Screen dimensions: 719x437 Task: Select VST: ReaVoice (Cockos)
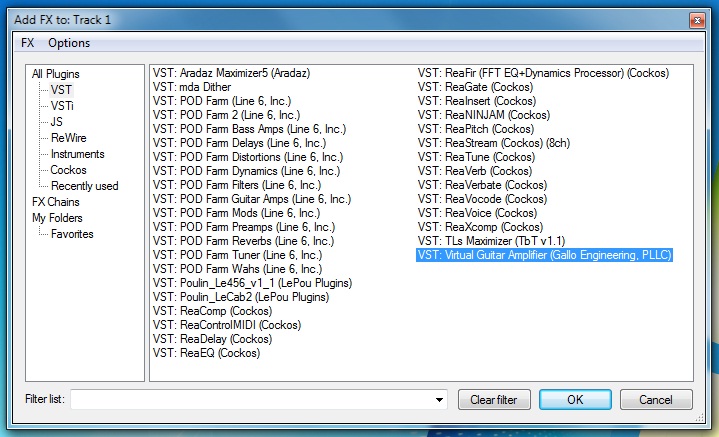477,213
